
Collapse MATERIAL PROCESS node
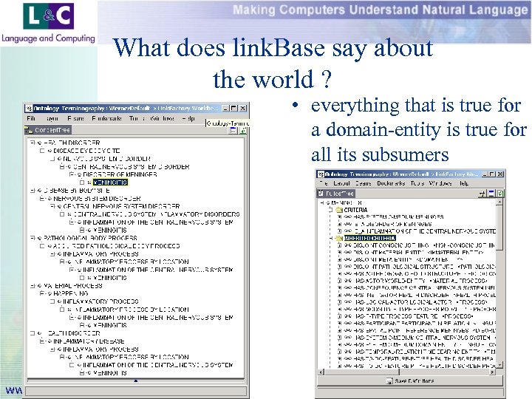tap(33, 286)
